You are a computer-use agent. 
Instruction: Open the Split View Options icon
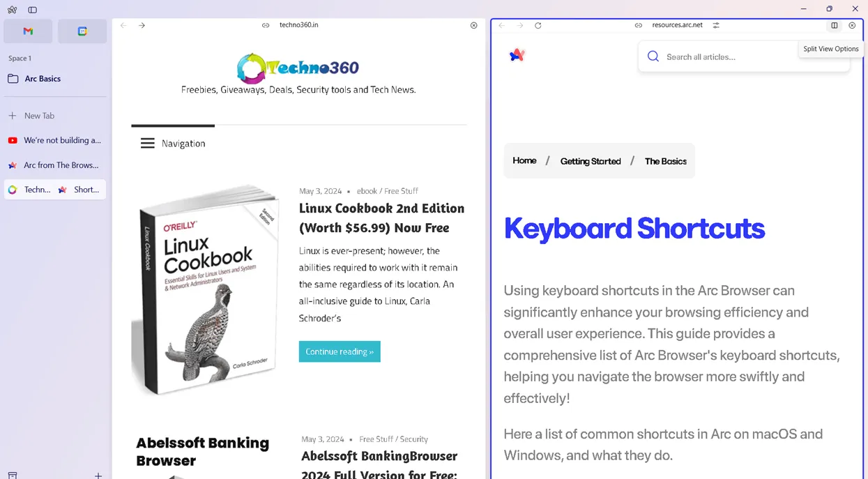834,25
